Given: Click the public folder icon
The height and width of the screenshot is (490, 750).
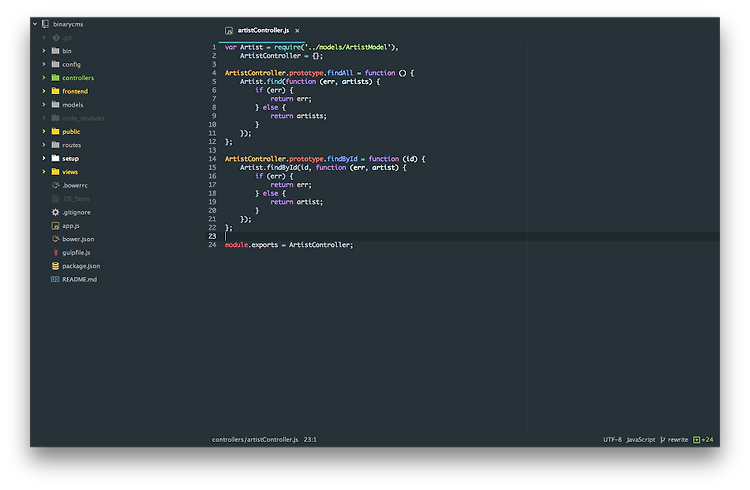Looking at the screenshot, I should [x=55, y=131].
